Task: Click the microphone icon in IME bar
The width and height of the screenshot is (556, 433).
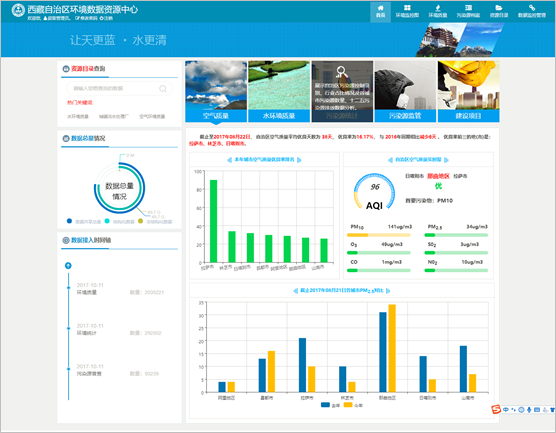Action: pos(529,410)
